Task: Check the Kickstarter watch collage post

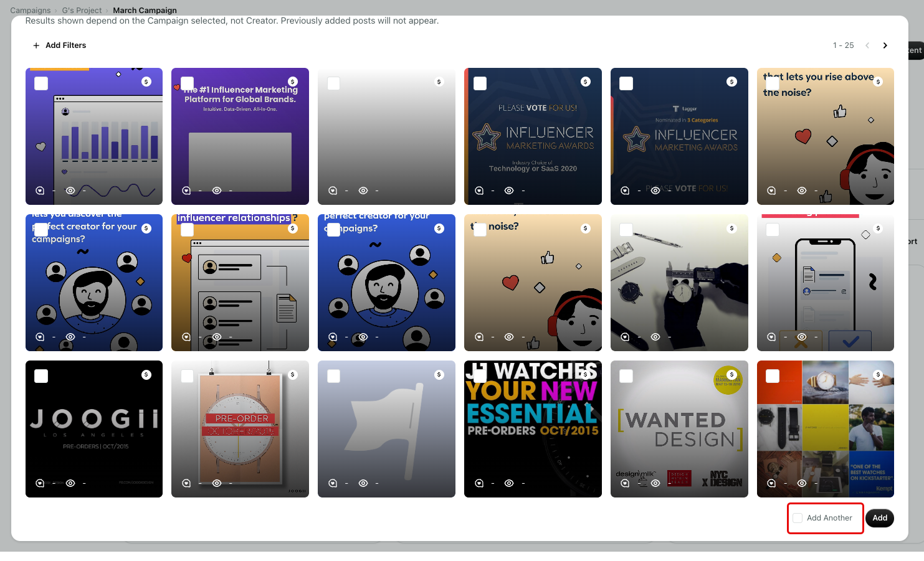Action: tap(773, 376)
